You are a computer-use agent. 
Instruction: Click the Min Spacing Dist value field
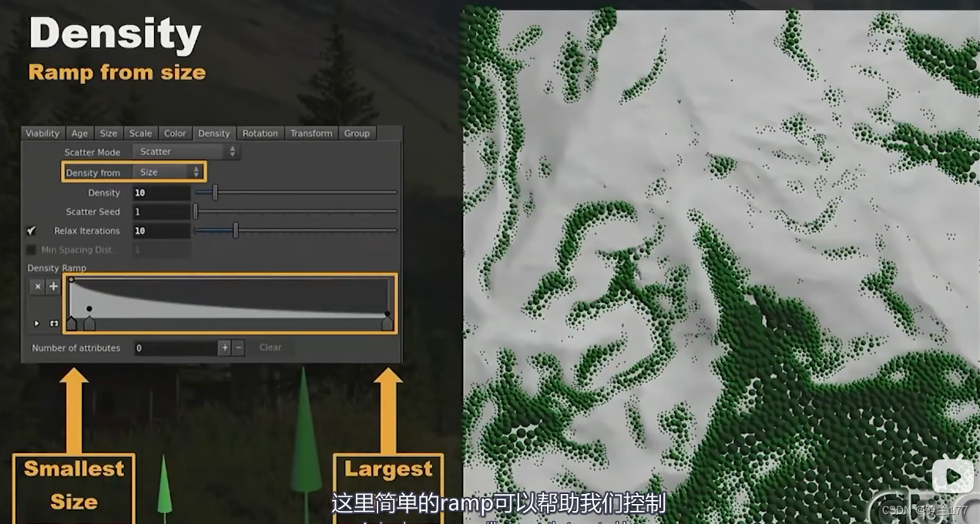point(162,250)
